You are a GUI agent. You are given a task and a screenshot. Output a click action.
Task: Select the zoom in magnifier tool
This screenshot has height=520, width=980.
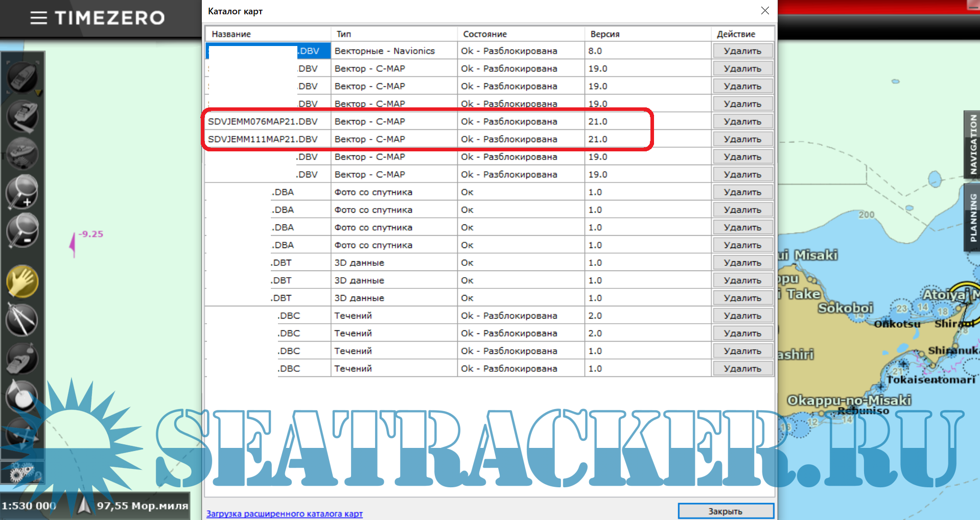[x=22, y=192]
